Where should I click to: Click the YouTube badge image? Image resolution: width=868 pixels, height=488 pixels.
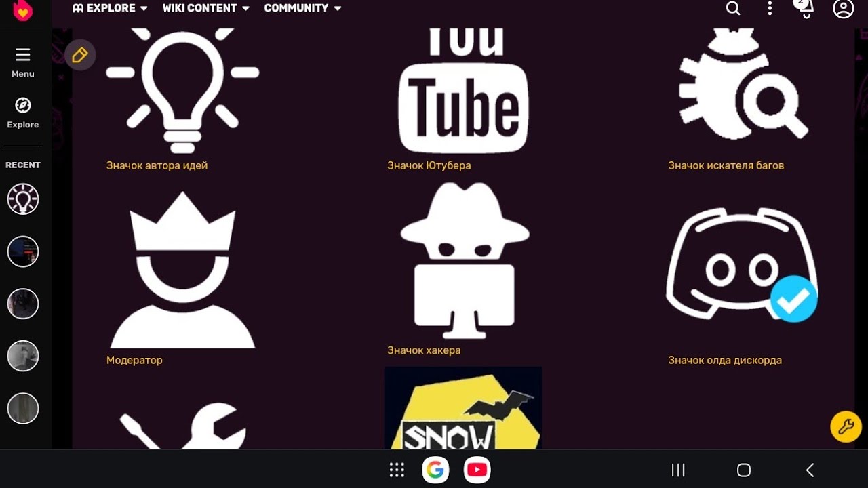point(464,91)
